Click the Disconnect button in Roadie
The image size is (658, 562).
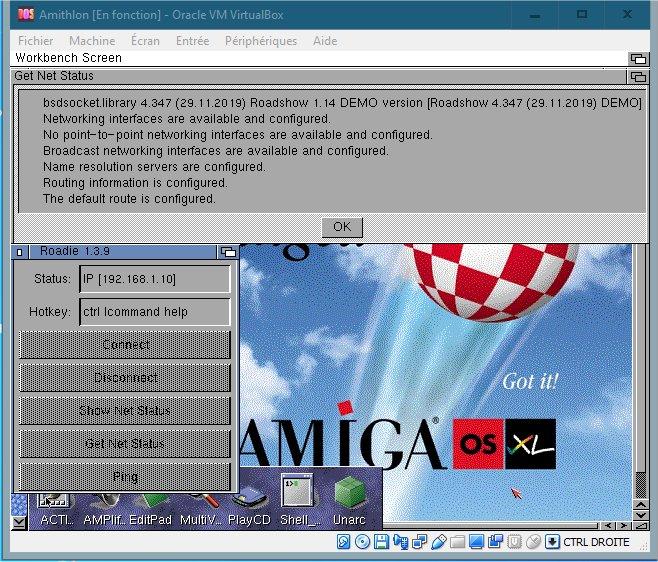[125, 377]
